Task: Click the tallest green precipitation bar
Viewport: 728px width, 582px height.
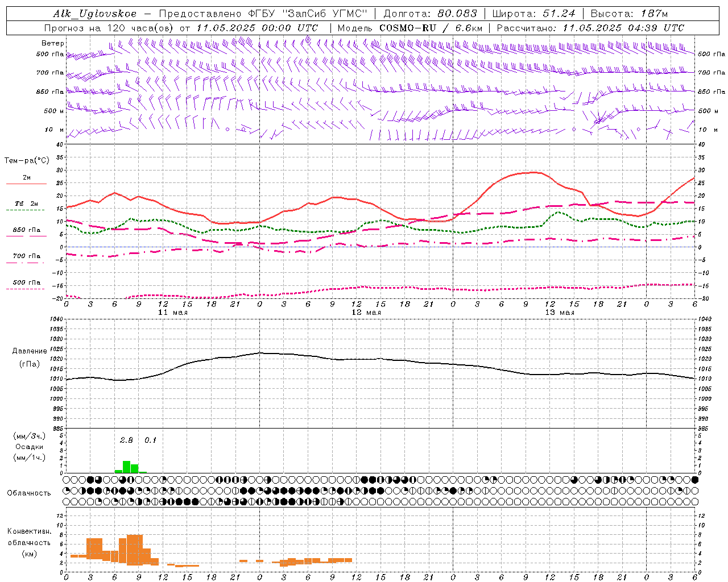Action: tap(127, 467)
